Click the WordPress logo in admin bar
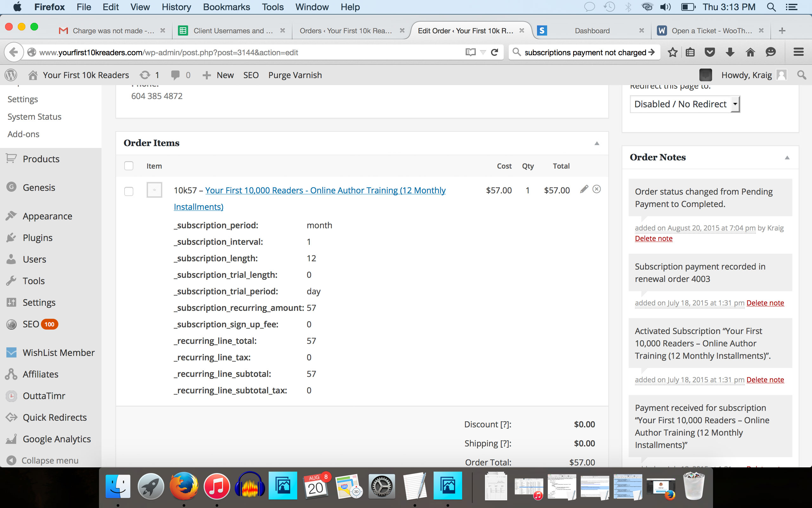 point(11,75)
